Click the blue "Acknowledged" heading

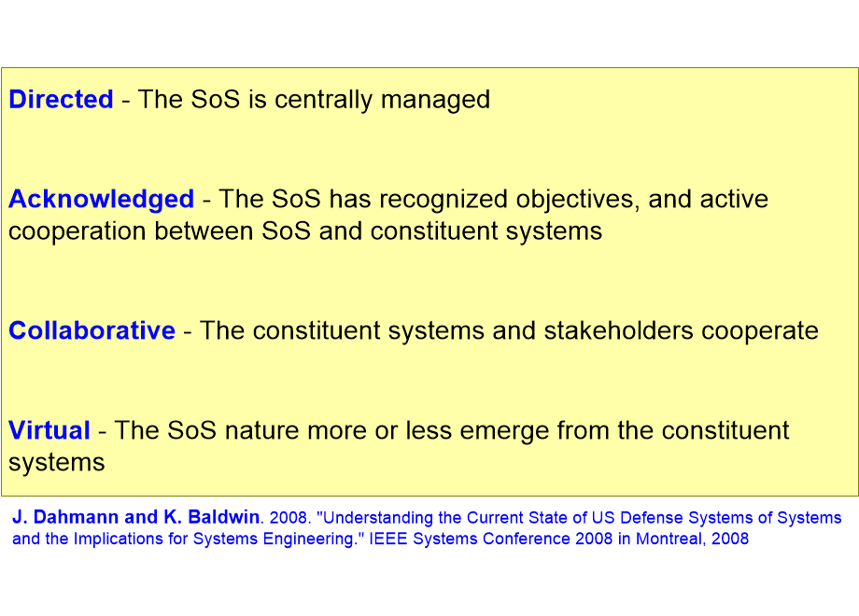(x=102, y=200)
